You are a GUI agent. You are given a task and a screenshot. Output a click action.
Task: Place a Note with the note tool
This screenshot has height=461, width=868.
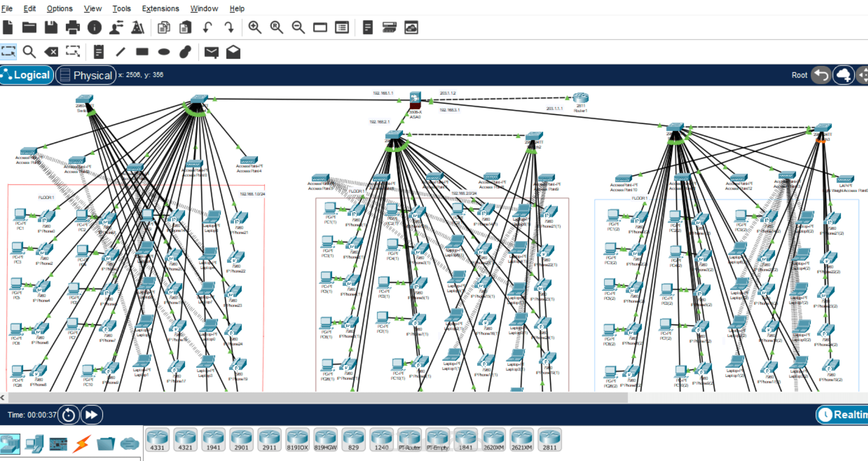99,52
